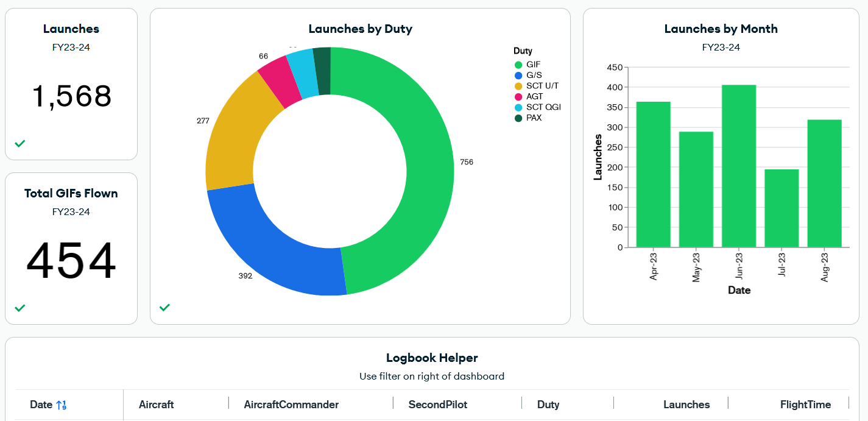Click the Logbook Helper title
The image size is (868, 421).
click(431, 358)
